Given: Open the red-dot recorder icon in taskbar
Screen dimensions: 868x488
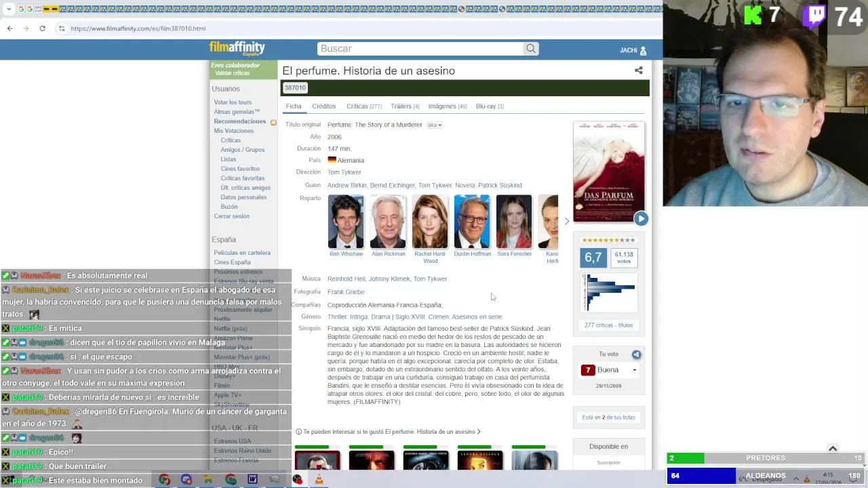Looking at the screenshot, I should tap(297, 479).
